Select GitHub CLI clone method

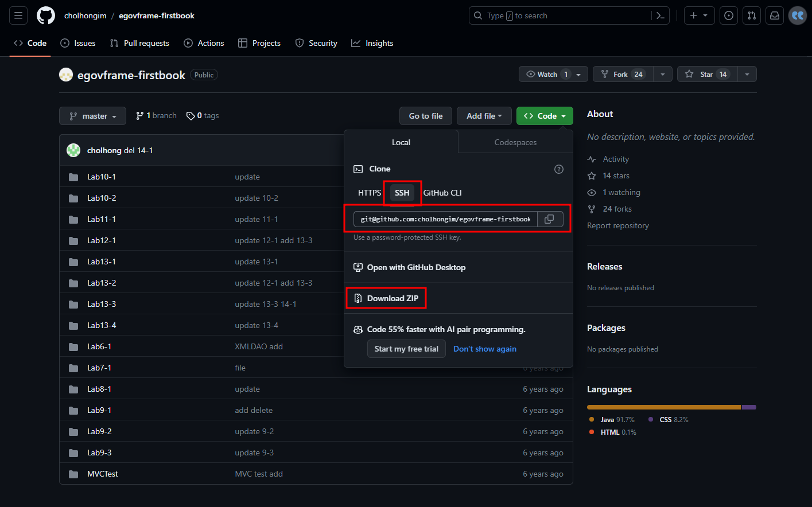tap(442, 193)
